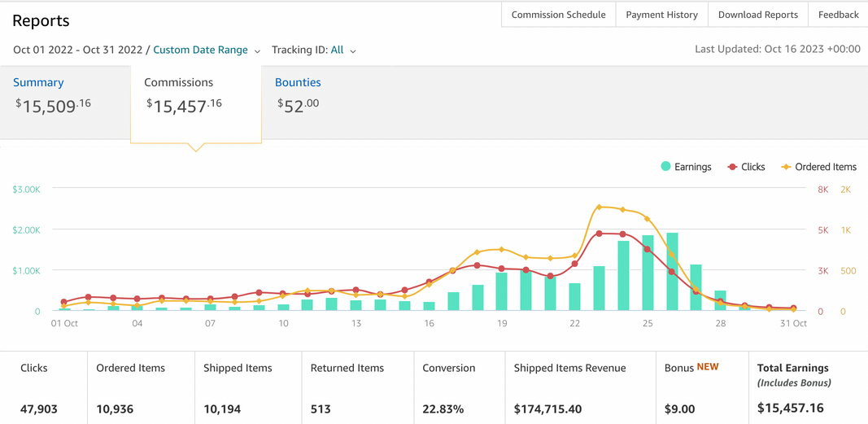Open the Bounties tab
Screen dimensions: 868x424
coord(298,82)
